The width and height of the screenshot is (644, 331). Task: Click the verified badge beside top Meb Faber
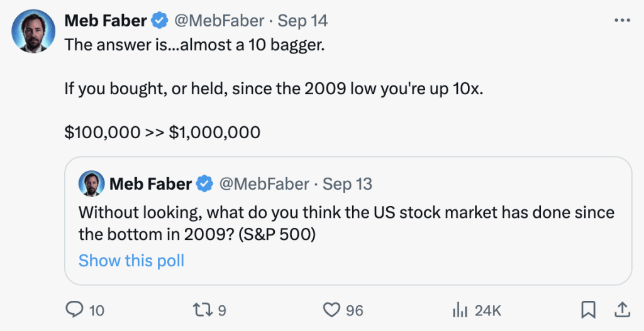[160, 21]
